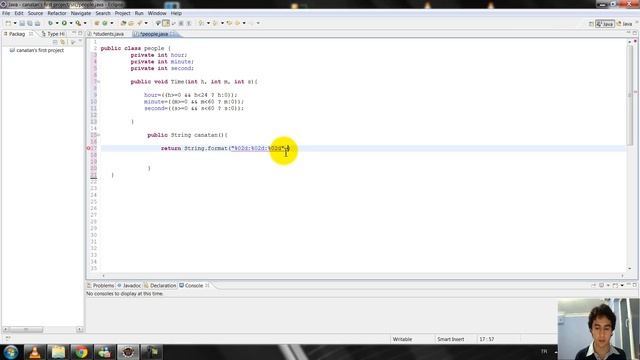
Task: Switch to the Problems tab
Action: pyautogui.click(x=100, y=286)
